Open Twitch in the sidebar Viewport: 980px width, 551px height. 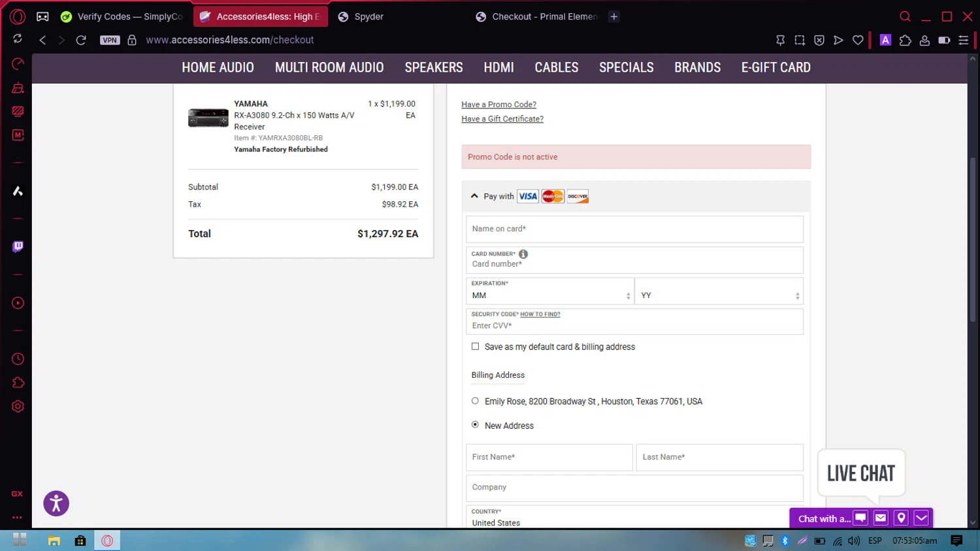pos(18,246)
